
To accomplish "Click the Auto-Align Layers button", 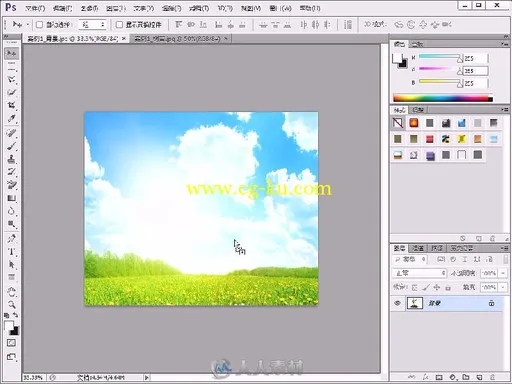I will [x=348, y=25].
